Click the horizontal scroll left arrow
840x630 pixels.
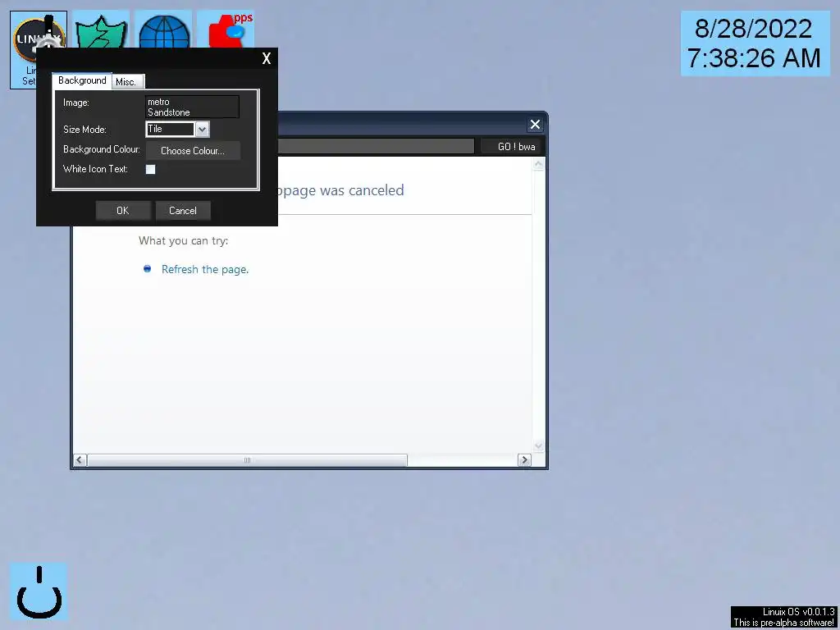80,460
